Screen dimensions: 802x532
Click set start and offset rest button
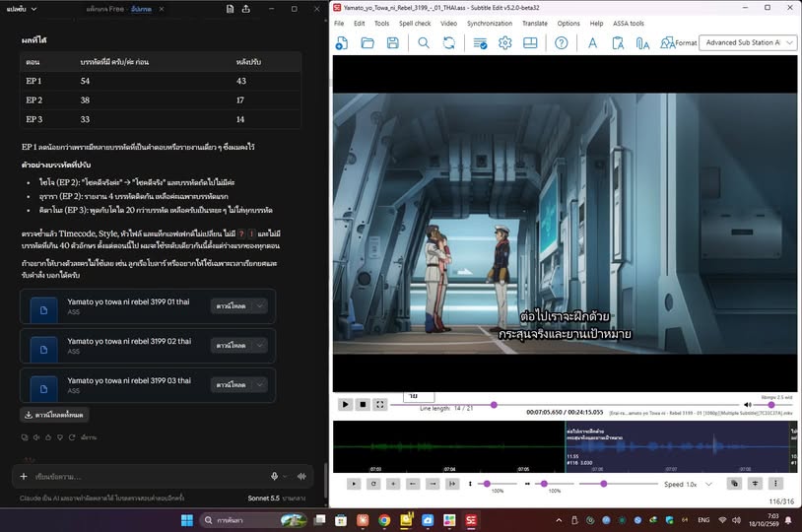pos(452,484)
